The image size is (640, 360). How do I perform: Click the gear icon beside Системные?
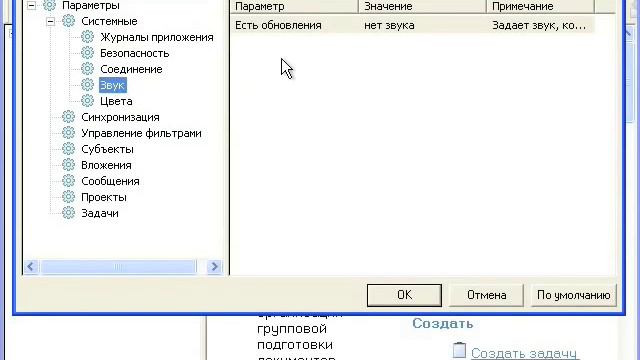pos(68,21)
